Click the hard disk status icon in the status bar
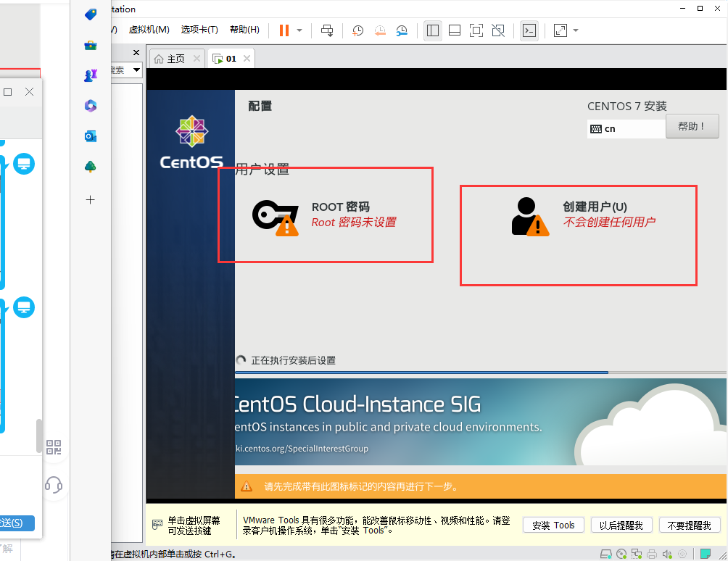This screenshot has height=561, width=728. click(x=606, y=554)
